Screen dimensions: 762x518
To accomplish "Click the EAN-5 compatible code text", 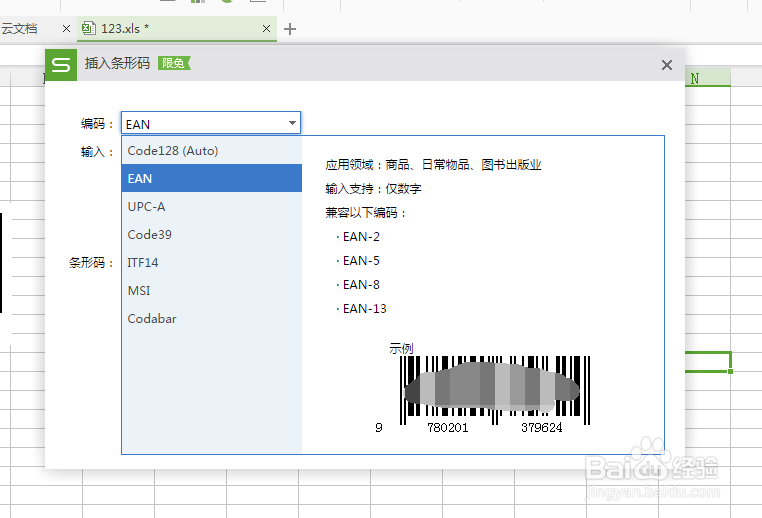I will tap(361, 260).
